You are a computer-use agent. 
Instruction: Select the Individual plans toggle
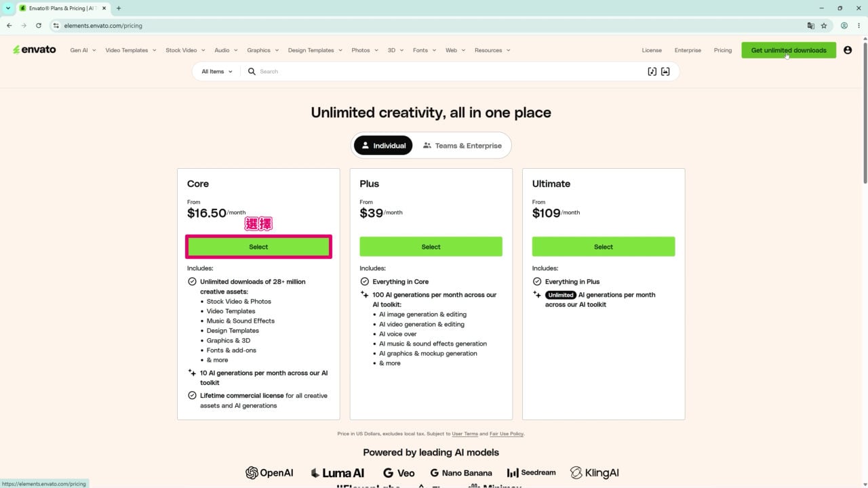click(x=383, y=145)
